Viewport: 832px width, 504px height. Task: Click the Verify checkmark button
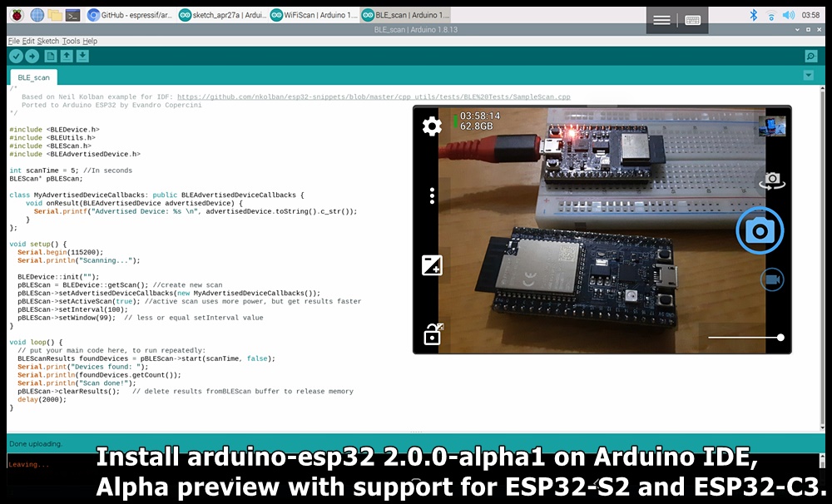(17, 57)
